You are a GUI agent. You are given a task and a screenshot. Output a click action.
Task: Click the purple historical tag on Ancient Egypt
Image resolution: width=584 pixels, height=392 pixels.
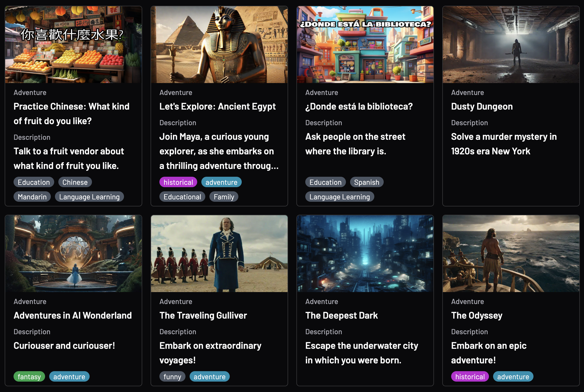point(178,182)
